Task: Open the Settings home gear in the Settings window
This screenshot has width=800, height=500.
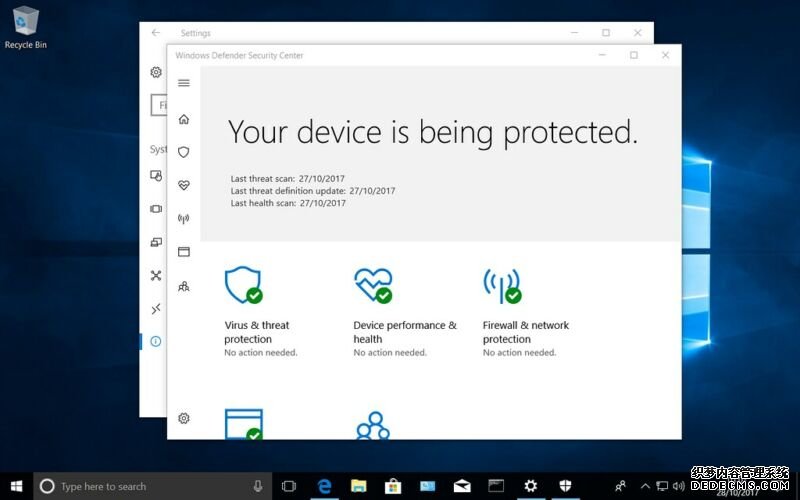Action: coord(156,72)
